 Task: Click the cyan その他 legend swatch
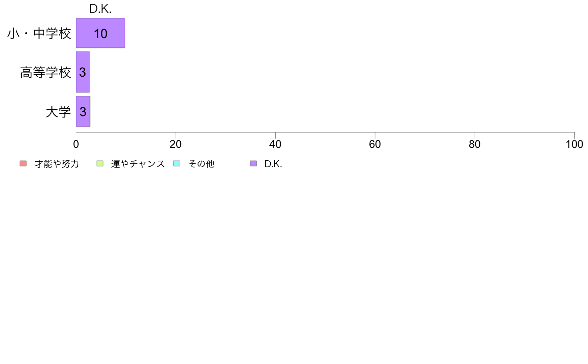pos(177,163)
